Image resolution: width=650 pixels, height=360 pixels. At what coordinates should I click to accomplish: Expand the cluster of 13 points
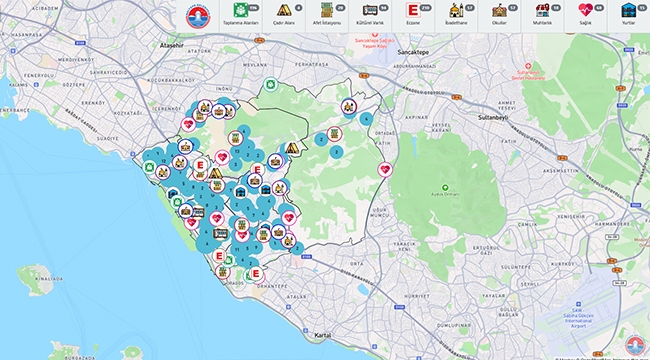click(x=237, y=151)
